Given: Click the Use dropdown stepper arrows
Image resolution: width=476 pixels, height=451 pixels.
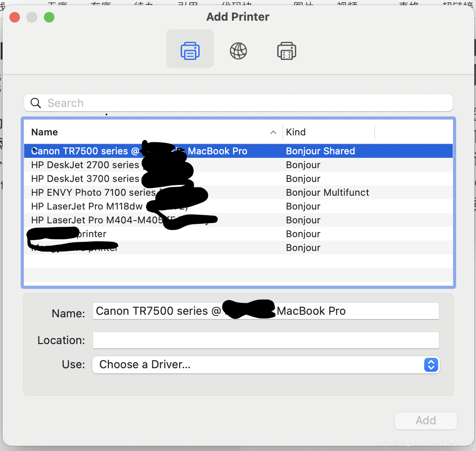Looking at the screenshot, I should coord(431,364).
